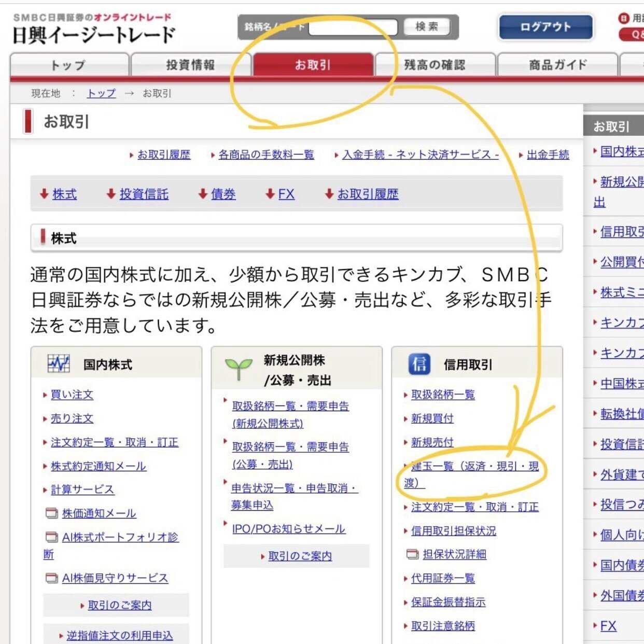Click inside the 銘柄名/コード search field
Viewport: 644px width, 644px height.
pyautogui.click(x=353, y=26)
